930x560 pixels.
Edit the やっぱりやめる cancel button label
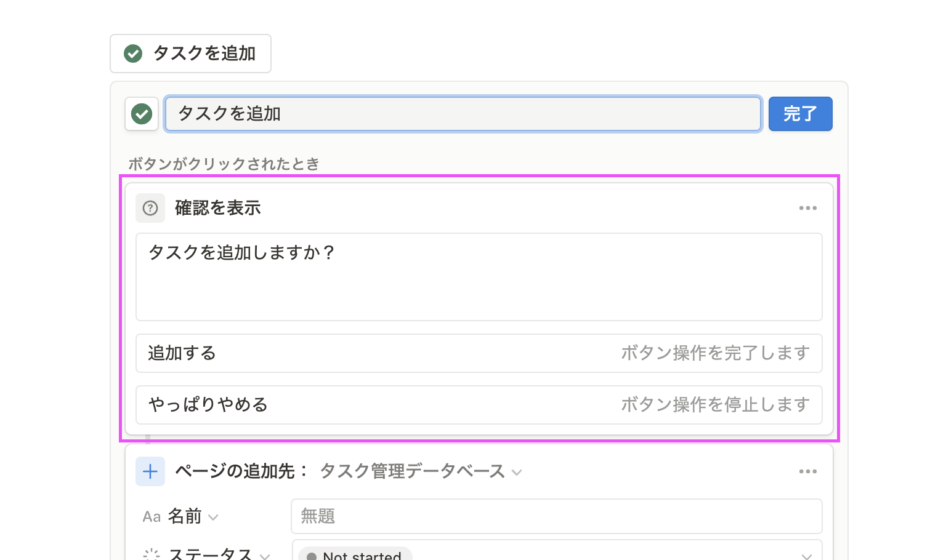pos(479,405)
